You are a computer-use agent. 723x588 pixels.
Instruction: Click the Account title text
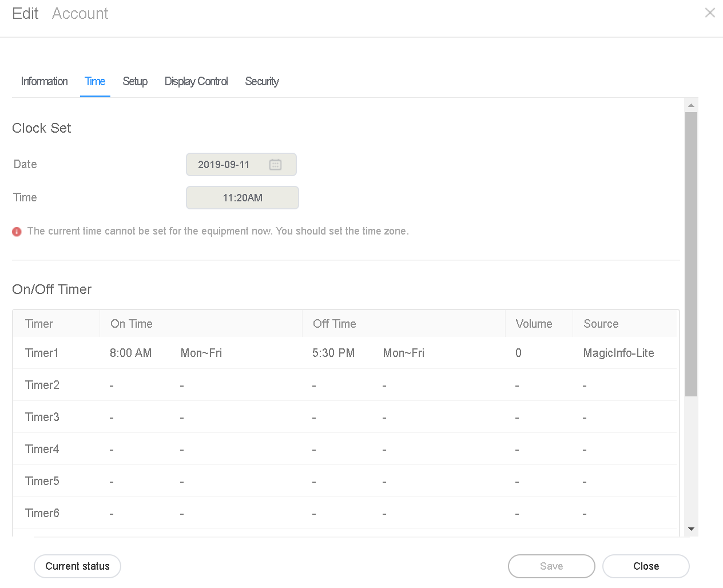tap(80, 13)
